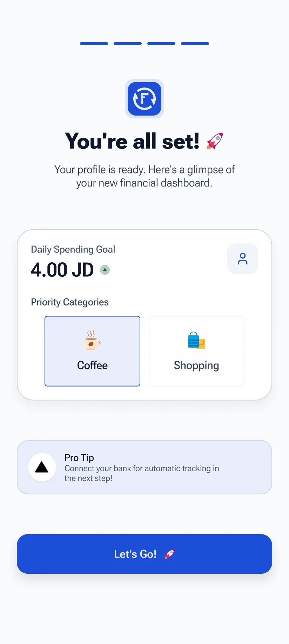
Task: Click the green up-arrow indicator beside 4.00 JD
Action: 105,270
